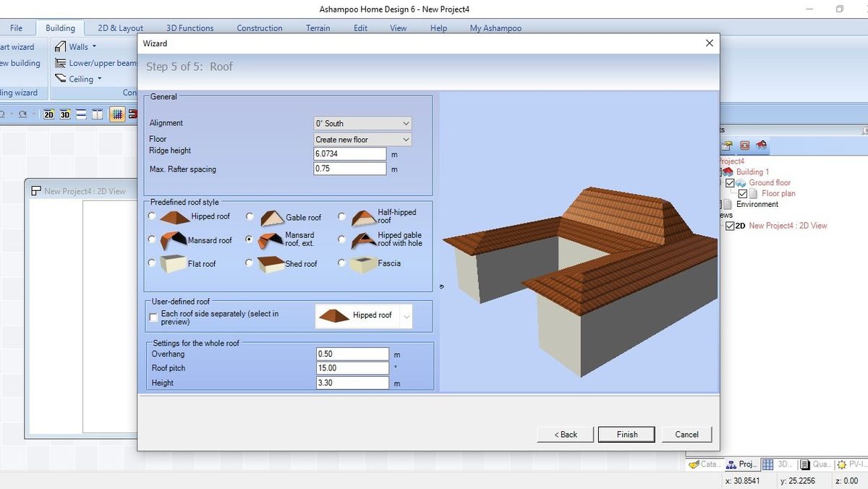868x489 pixels.
Task: Select the Mansard roof, ext. style
Action: click(x=249, y=239)
